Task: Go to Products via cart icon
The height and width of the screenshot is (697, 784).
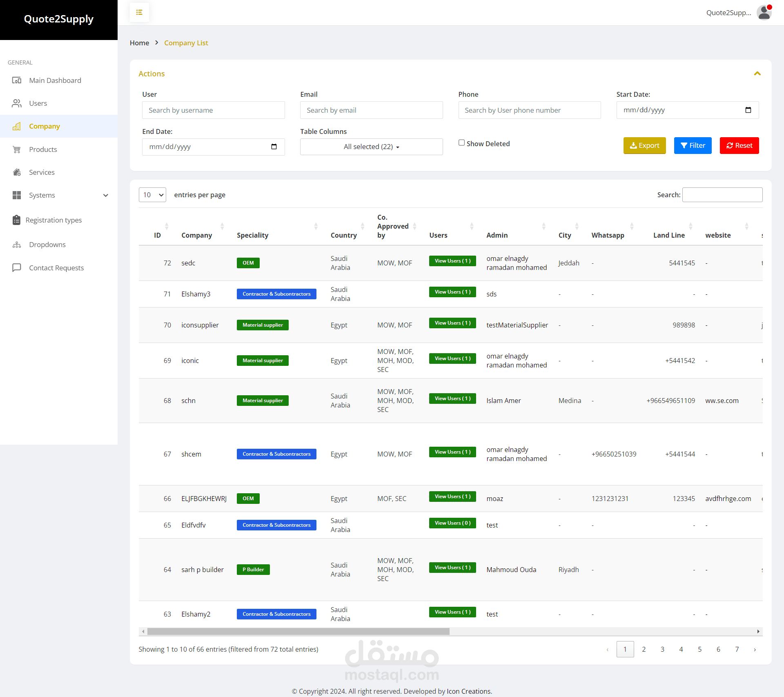Action: pos(17,149)
